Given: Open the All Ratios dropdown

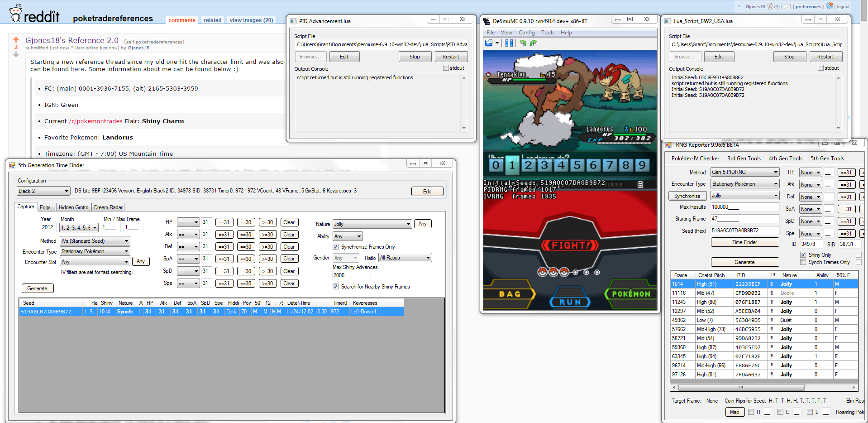Looking at the screenshot, I should (x=405, y=258).
